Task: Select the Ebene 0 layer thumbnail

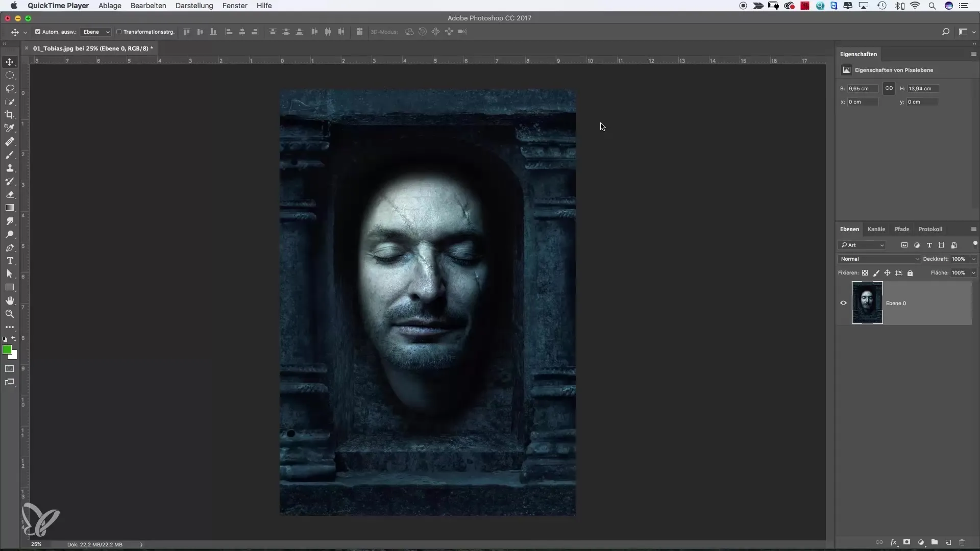Action: [867, 303]
